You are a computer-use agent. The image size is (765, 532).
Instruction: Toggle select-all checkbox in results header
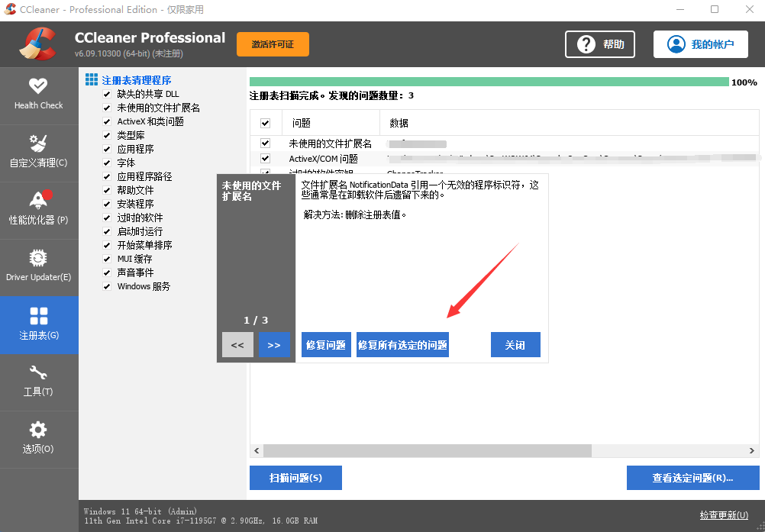click(x=266, y=123)
